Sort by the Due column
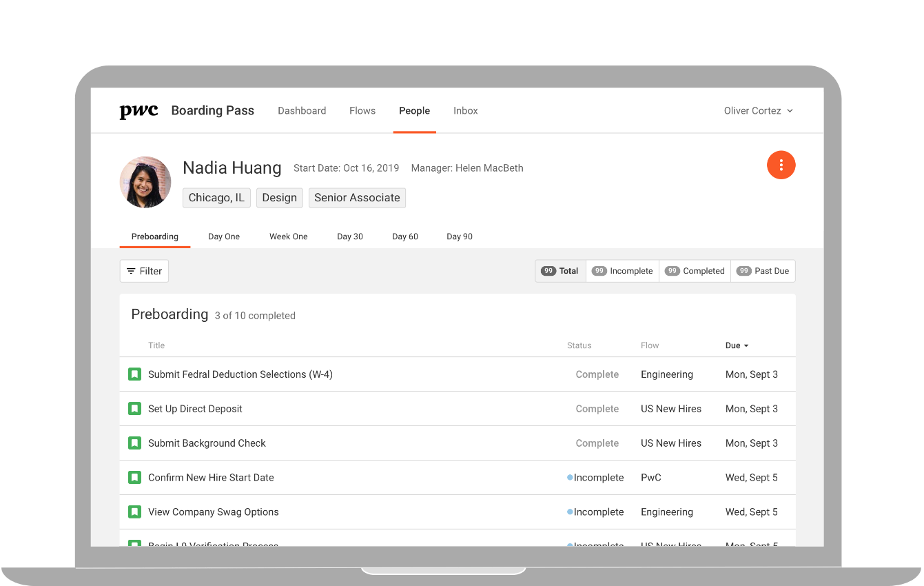This screenshot has width=924, height=586. coord(737,345)
